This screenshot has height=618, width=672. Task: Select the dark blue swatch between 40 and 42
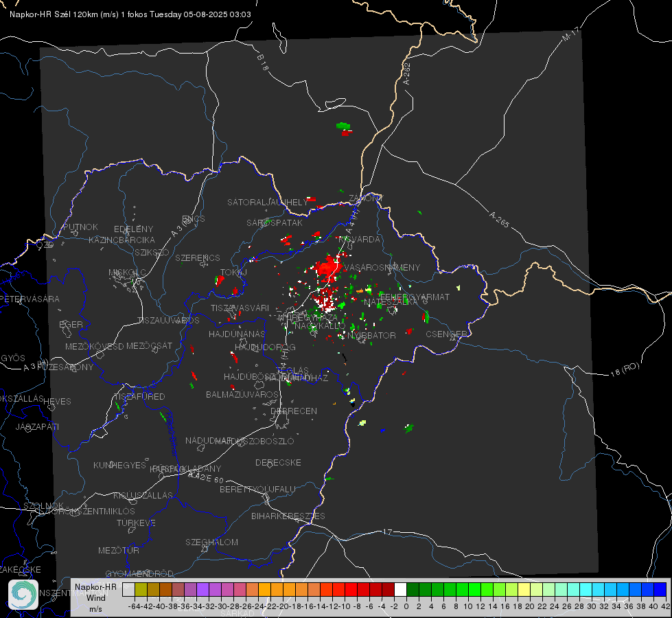660,590
